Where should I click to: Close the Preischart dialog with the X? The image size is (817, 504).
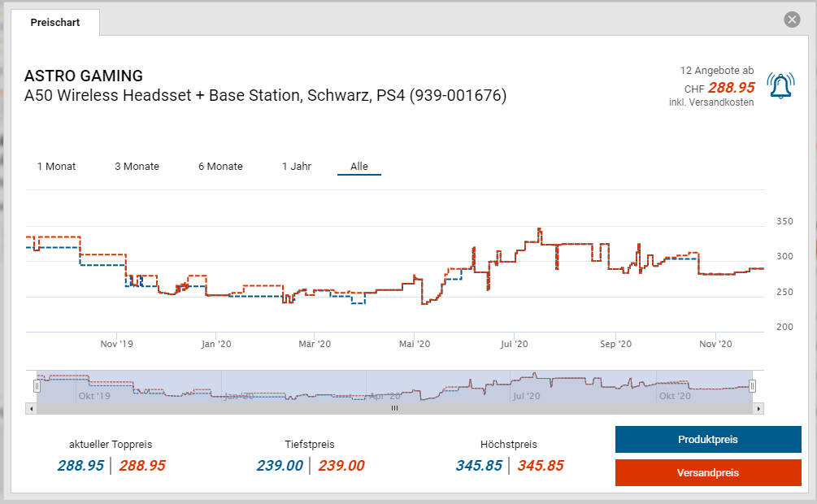pos(792,20)
